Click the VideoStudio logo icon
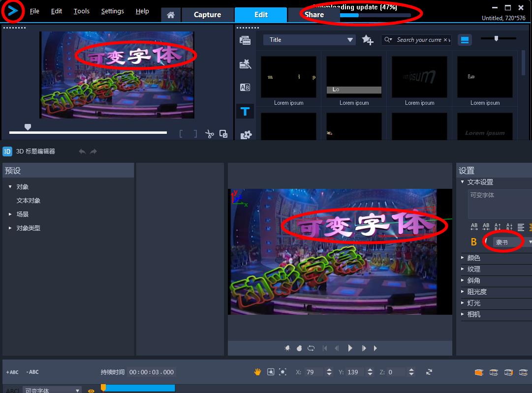532x393 pixels. 13,11
